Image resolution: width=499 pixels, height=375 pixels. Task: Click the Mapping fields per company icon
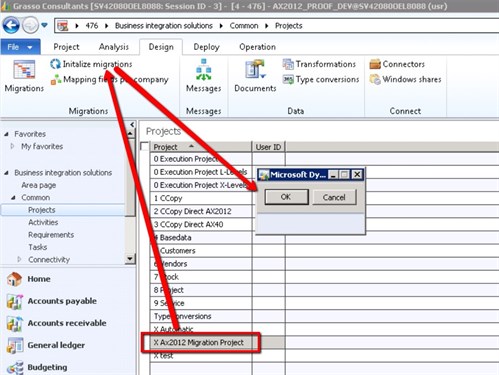pos(56,80)
